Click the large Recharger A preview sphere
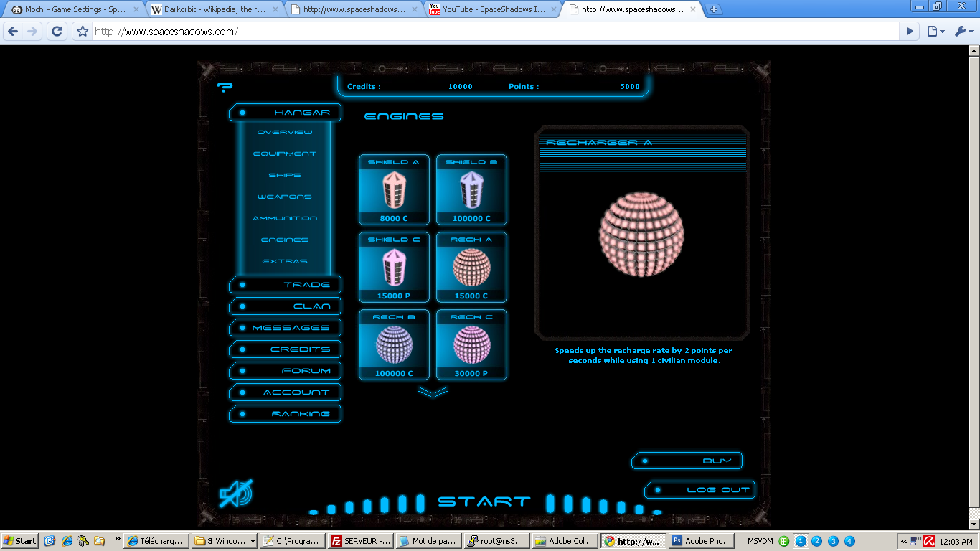Viewport: 980px width, 551px height. click(x=641, y=234)
